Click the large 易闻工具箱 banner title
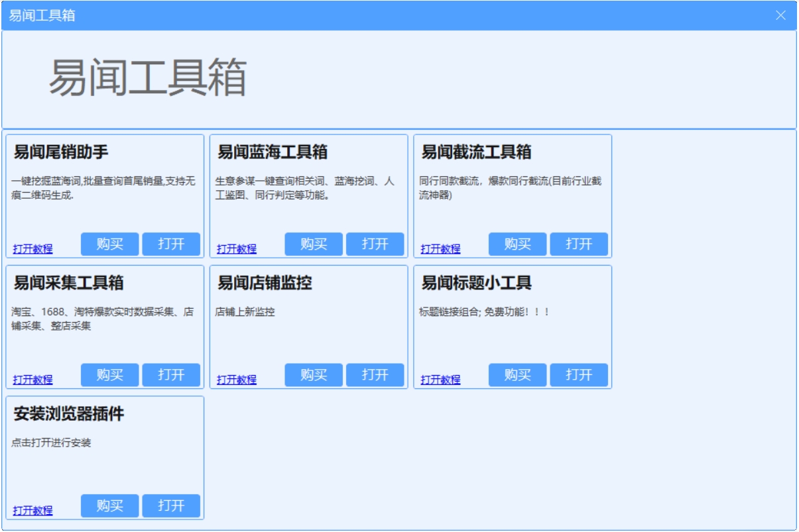Screen dimensions: 799x532 [x=148, y=78]
